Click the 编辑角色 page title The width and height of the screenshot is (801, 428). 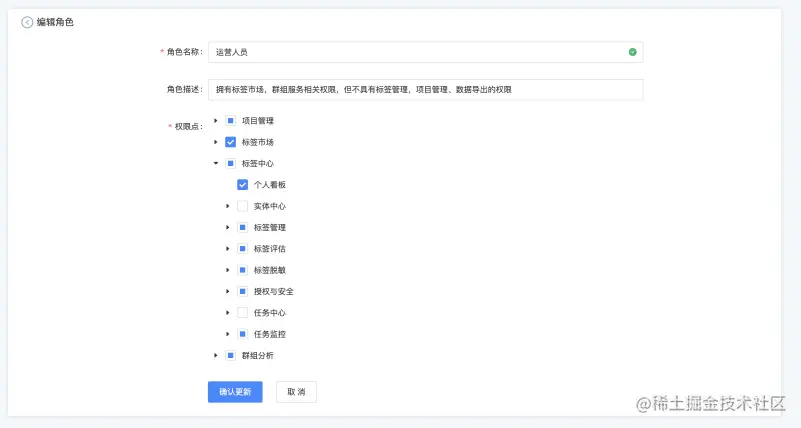pos(55,22)
